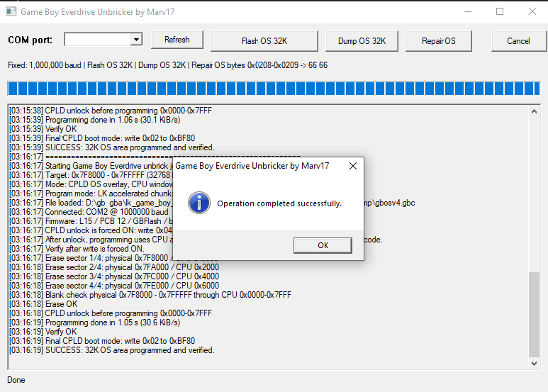Cancel the current operation
This screenshot has height=392, width=548.
click(518, 41)
